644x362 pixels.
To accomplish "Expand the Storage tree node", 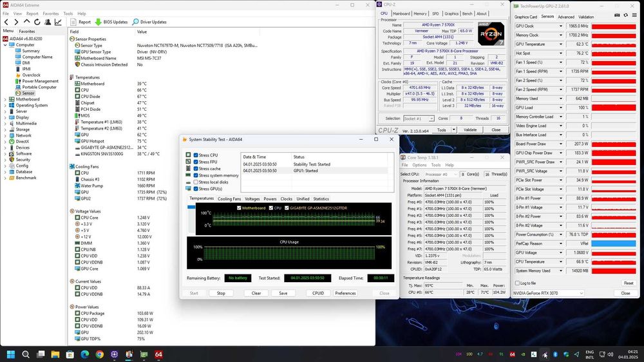I will click(5, 129).
